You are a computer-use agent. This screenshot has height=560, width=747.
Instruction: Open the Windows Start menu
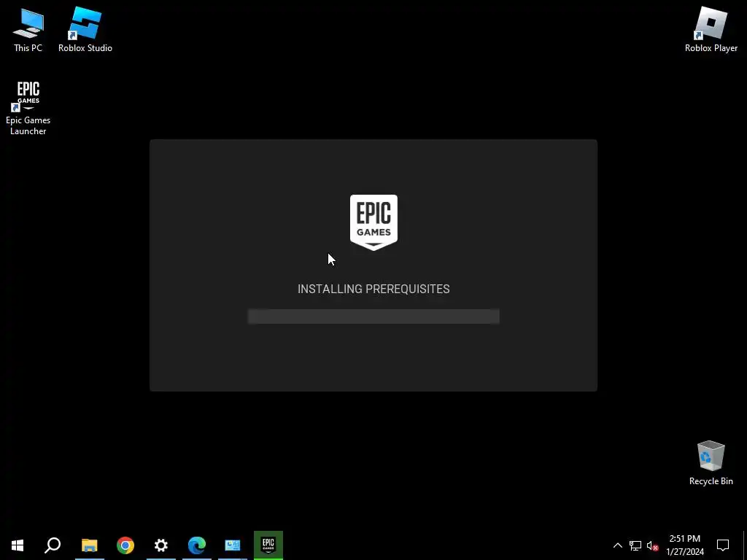point(18,545)
